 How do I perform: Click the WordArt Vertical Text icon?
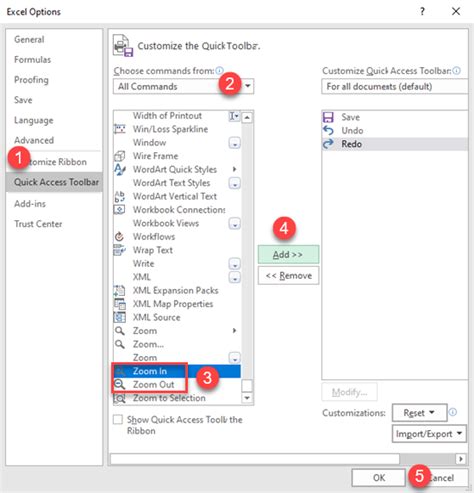[120, 196]
